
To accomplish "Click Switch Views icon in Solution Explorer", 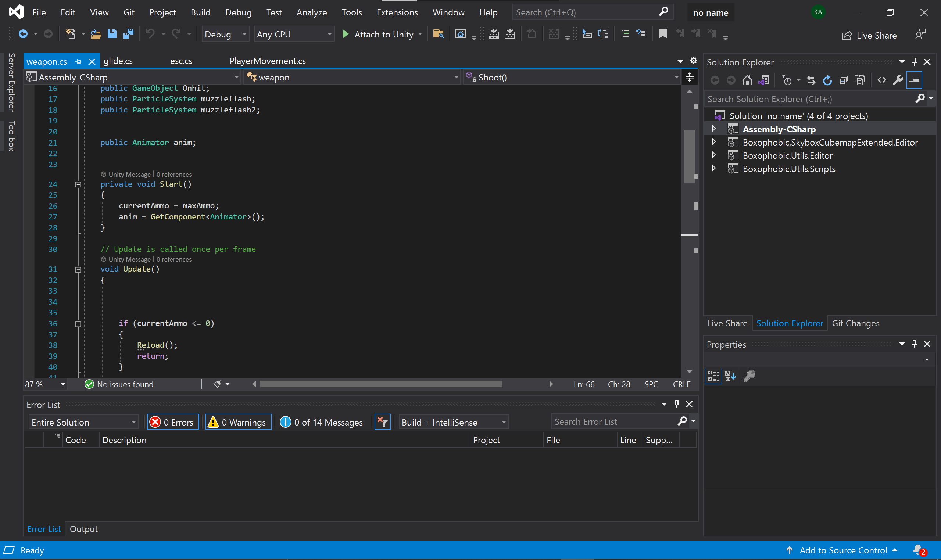I will coord(763,80).
